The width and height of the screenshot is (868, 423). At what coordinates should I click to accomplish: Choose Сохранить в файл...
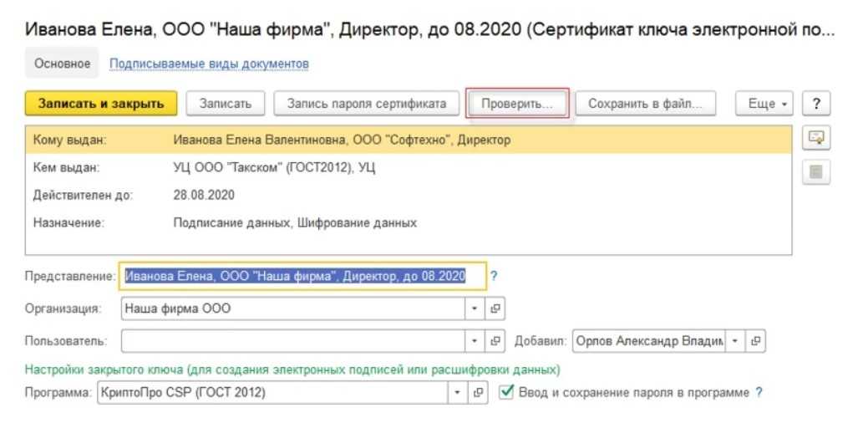645,104
